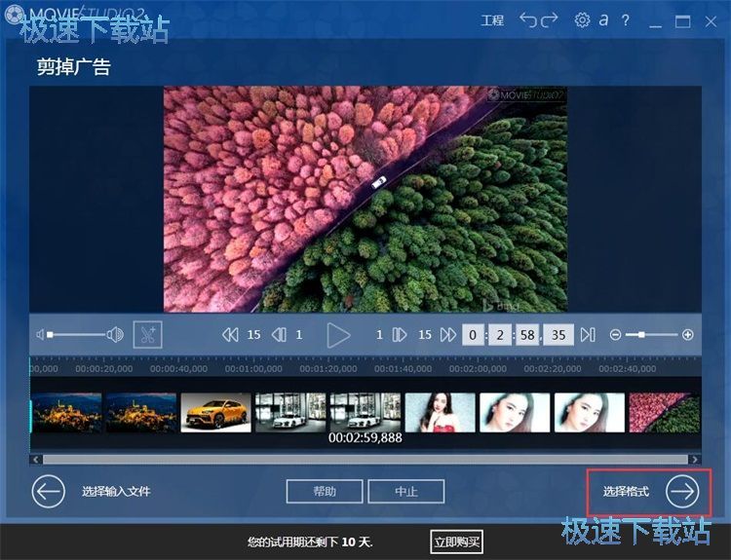Viewport: 731px width, 560px height.
Task: Click the frames field showing 35
Action: click(558, 335)
